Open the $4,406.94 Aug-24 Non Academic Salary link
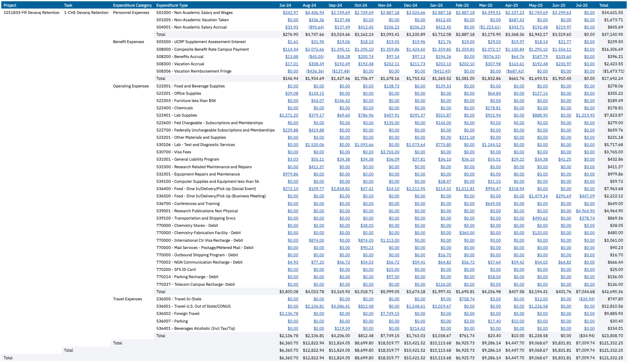 click(x=315, y=13)
